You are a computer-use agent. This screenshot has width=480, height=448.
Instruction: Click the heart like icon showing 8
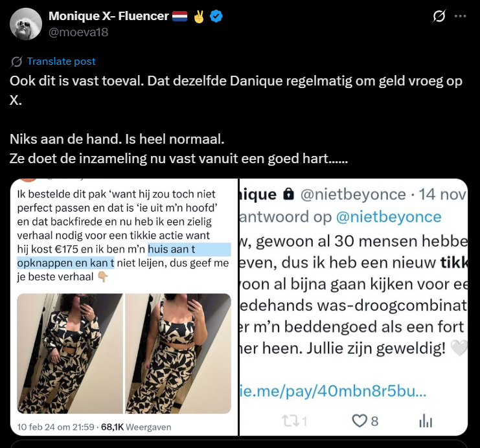click(x=360, y=421)
